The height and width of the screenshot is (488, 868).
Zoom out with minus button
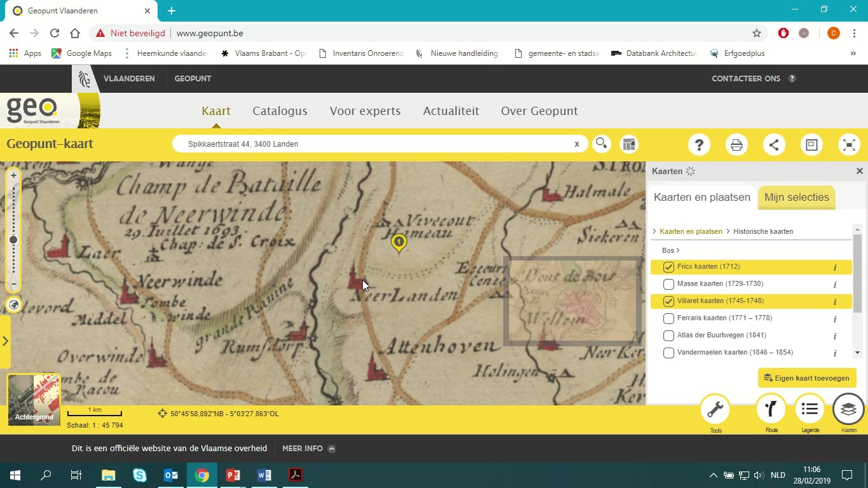[13, 284]
